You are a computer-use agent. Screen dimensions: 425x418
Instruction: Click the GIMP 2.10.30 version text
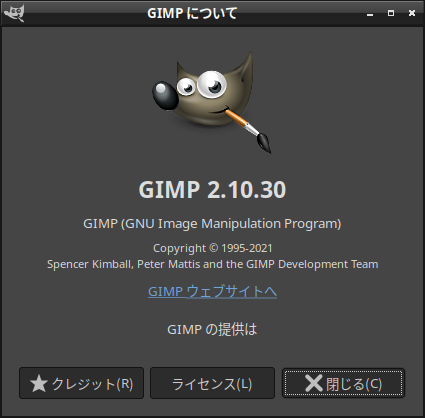[212, 190]
